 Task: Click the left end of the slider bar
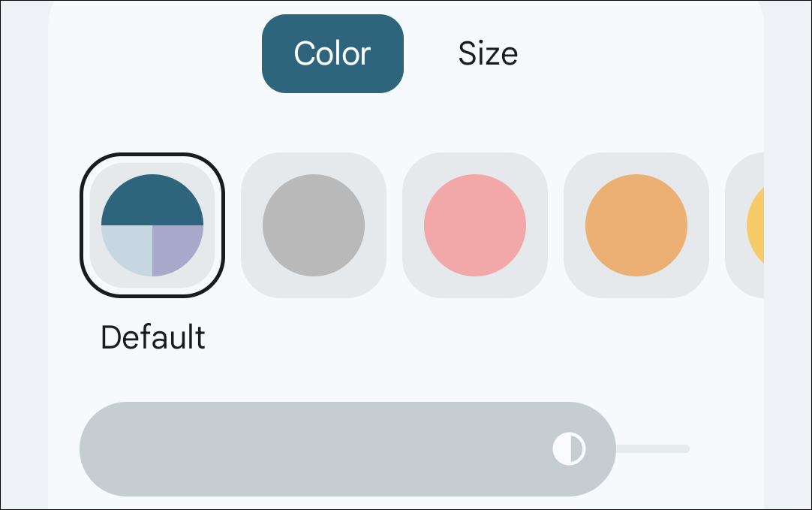coord(105,449)
